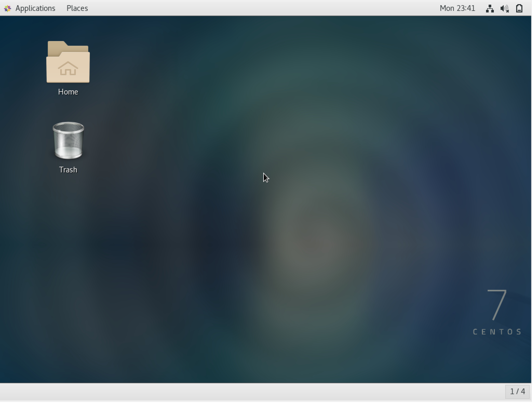Click the Trash label text
Screen dimensions: 532x403
tap(68, 170)
